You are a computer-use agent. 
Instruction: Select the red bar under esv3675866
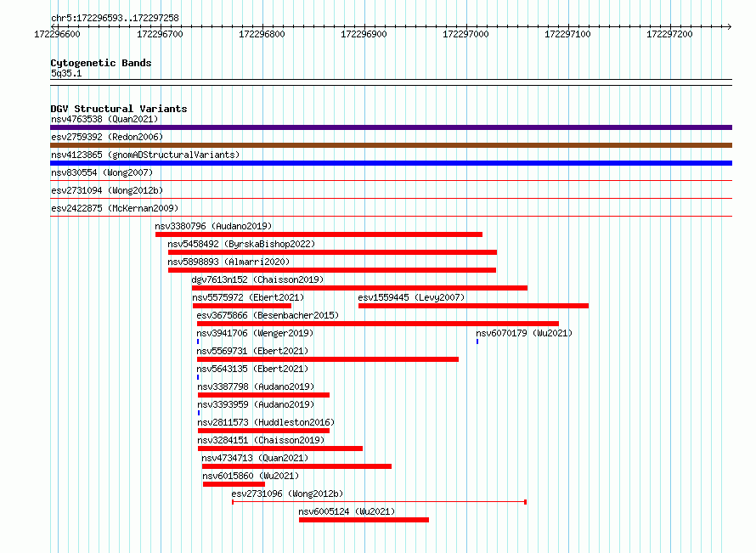click(377, 324)
